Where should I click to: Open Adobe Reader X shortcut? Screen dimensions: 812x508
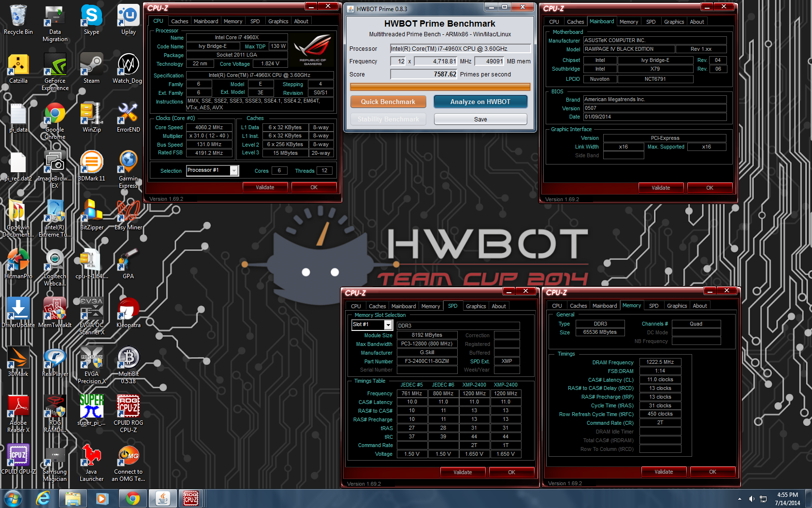coord(18,414)
